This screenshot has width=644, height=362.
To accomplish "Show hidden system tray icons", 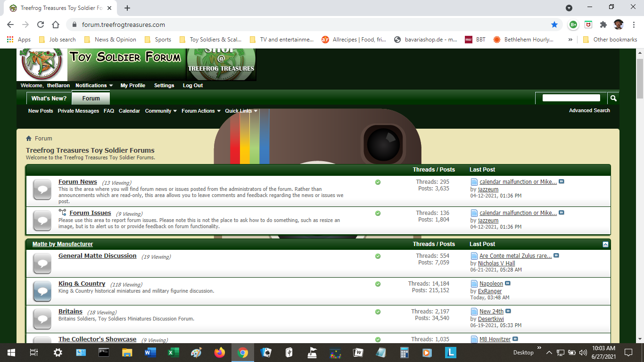I will [x=549, y=352].
